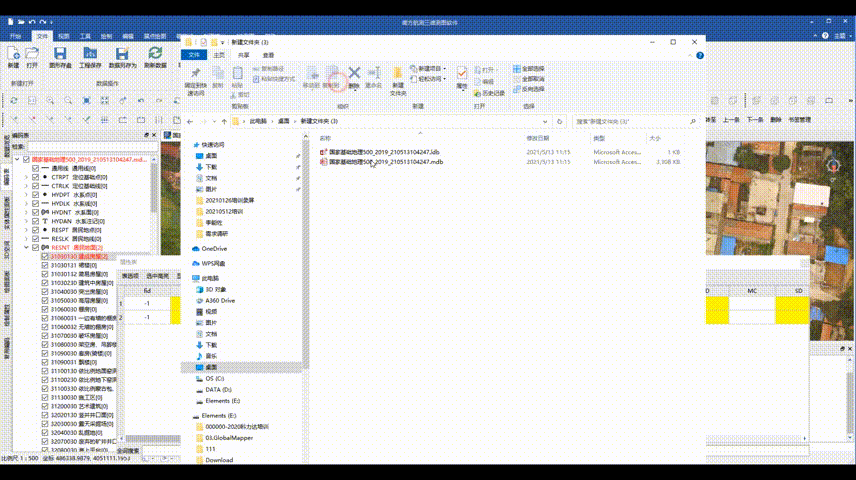Toggle checkbox for layer code 31030131
This screenshot has width=856, height=480.
(45, 265)
